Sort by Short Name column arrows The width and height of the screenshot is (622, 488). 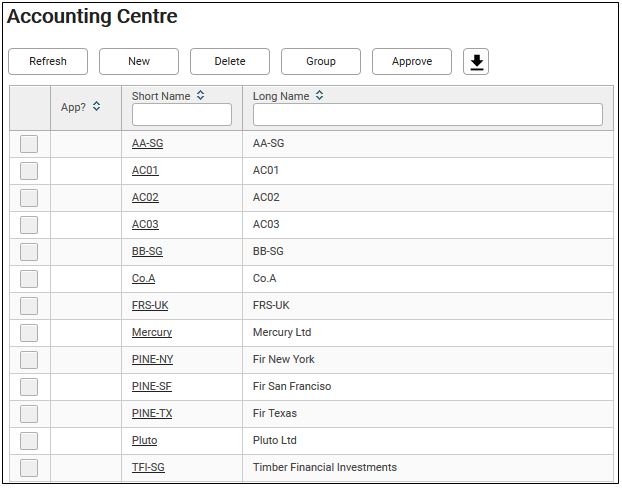click(201, 96)
